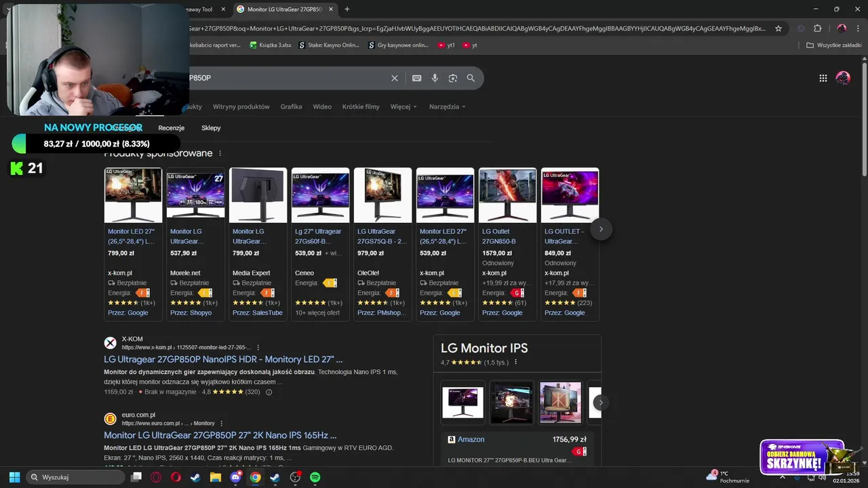Open the weather widget showing 1°C Pochmurnie

728,477
